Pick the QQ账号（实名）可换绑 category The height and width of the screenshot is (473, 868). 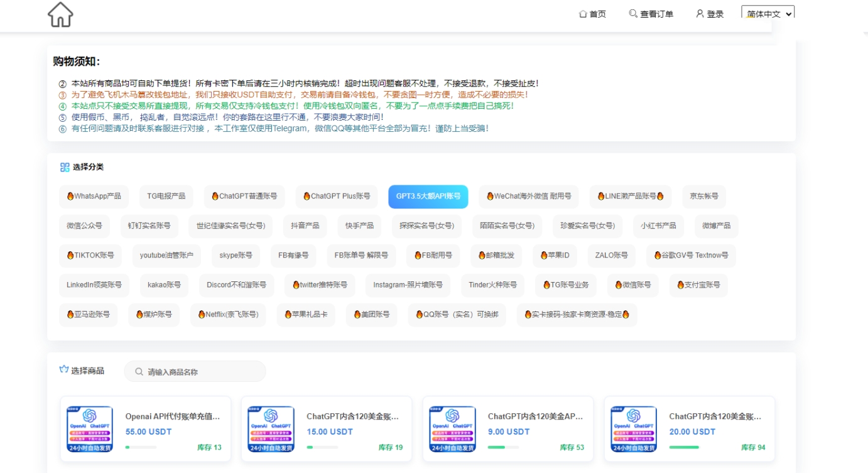click(457, 315)
